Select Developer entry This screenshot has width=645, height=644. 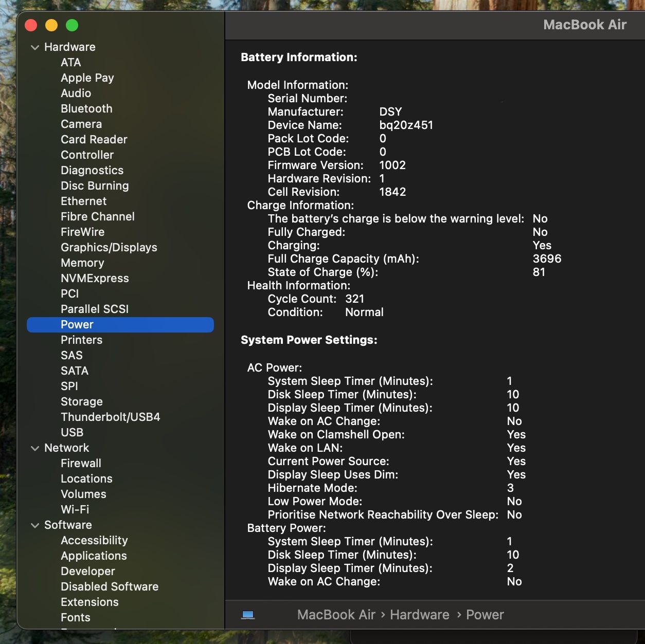click(x=88, y=572)
